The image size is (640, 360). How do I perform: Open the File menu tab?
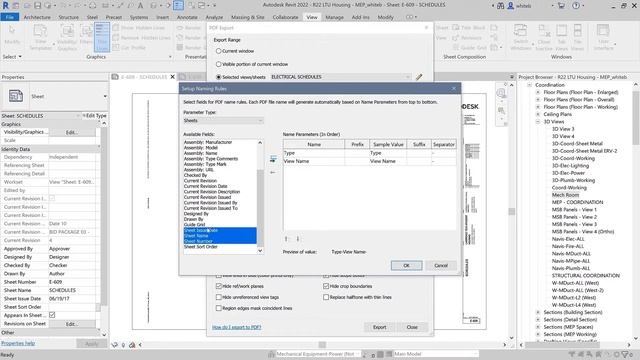(10, 17)
